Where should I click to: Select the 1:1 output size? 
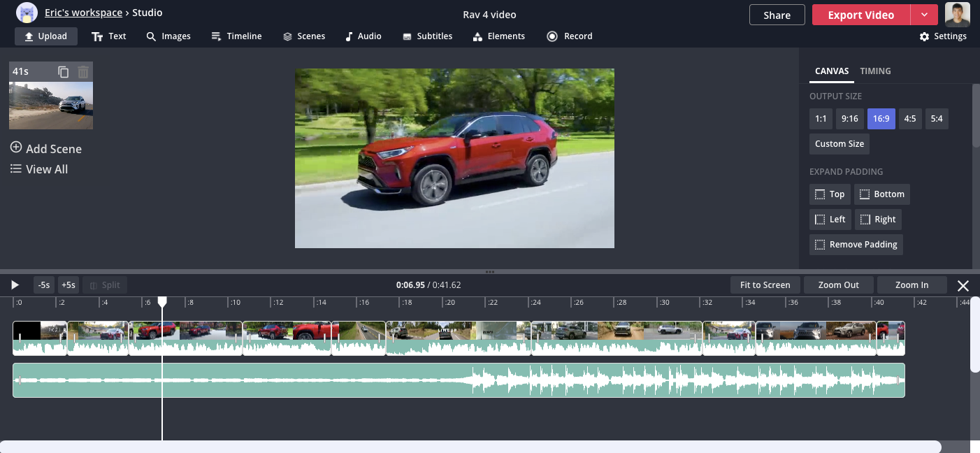[821, 119]
